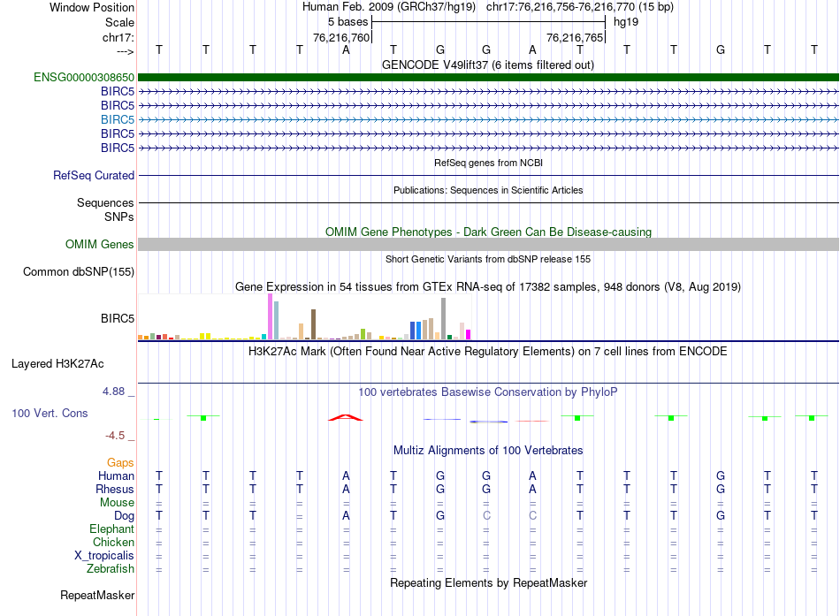Image resolution: width=840 pixels, height=616 pixels.
Task: Click Repeating Elements by RepeatMasker title
Action: (489, 582)
